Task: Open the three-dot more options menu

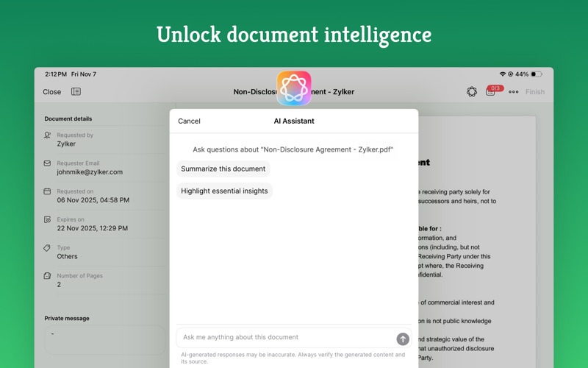Action: pos(513,92)
